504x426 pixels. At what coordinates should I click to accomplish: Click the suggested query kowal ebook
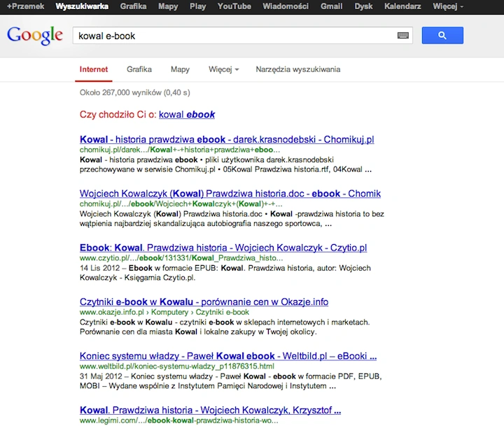[187, 115]
